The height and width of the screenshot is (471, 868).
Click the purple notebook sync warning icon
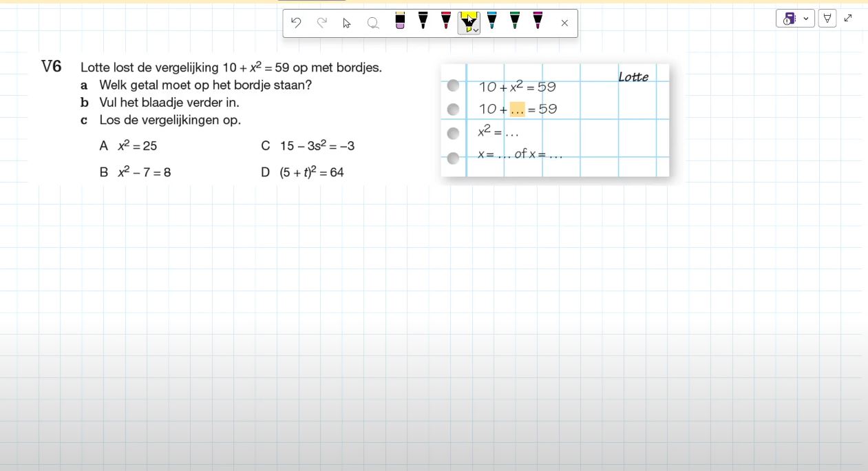(789, 19)
